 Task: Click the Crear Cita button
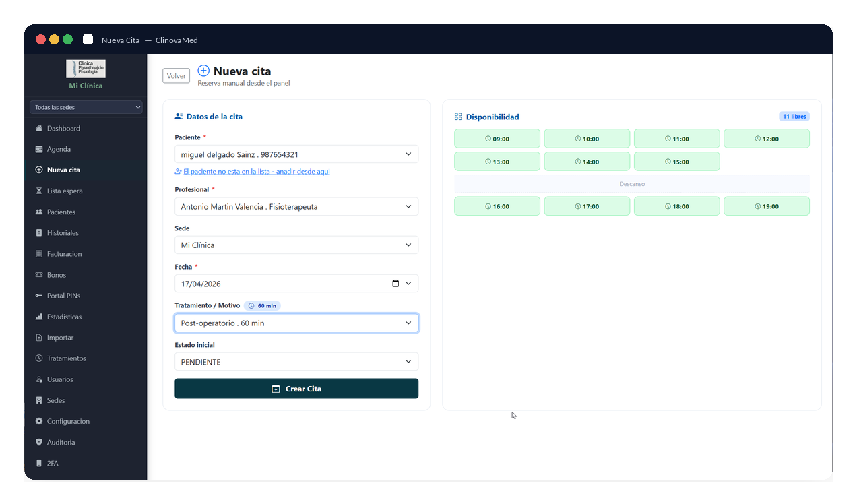(x=296, y=389)
